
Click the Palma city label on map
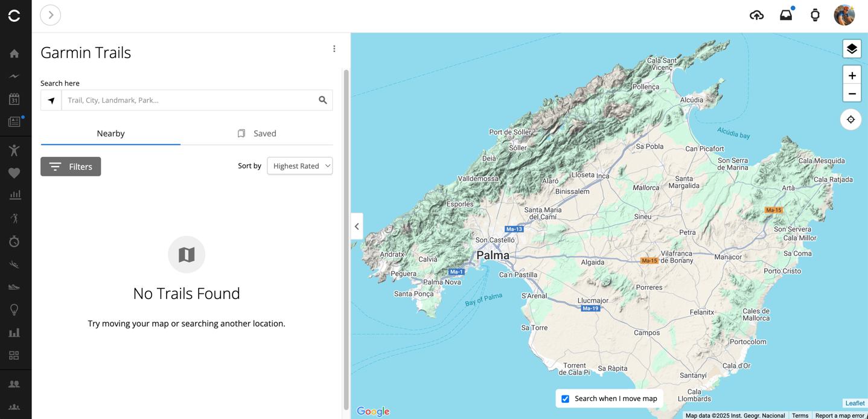click(493, 255)
